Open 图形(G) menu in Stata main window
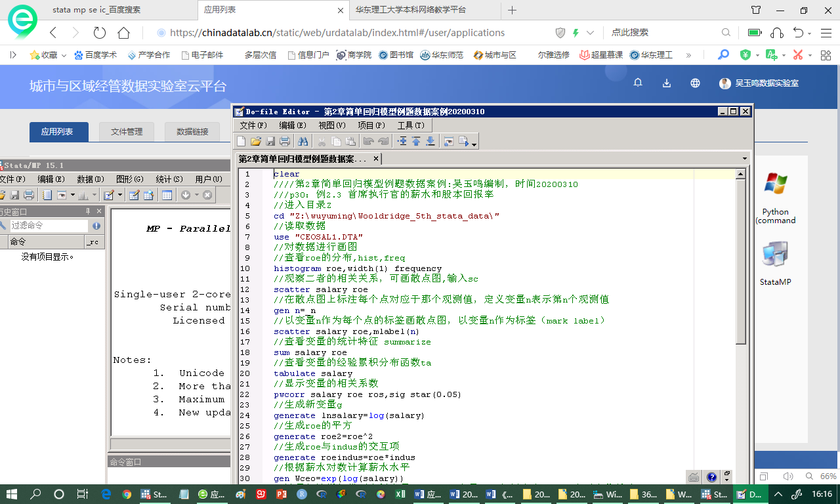This screenshot has width=840, height=504. [x=130, y=179]
